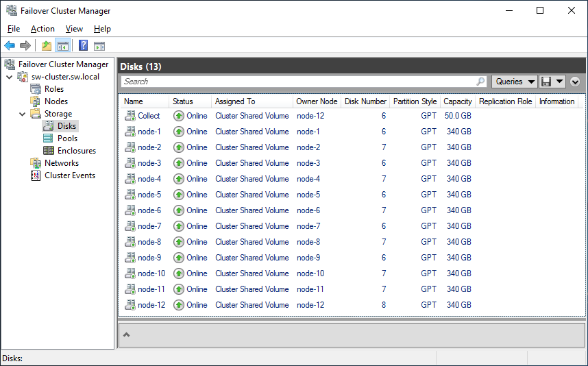Screen dimensions: 588x366
Task: Click the magnifier search icon in Search box
Action: pyautogui.click(x=480, y=82)
